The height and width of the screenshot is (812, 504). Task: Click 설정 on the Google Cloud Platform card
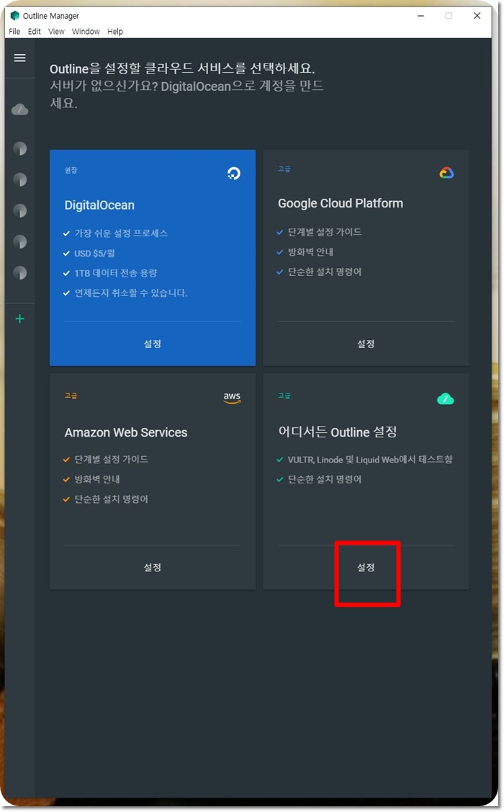click(x=366, y=344)
